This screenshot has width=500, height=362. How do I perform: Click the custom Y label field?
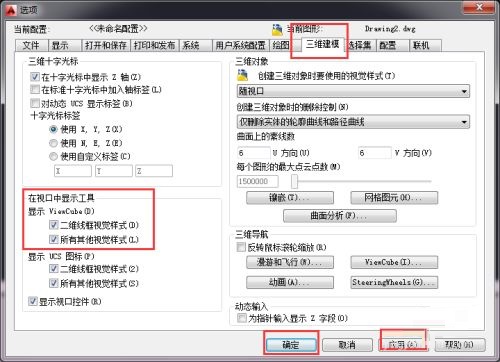pyautogui.click(x=114, y=171)
